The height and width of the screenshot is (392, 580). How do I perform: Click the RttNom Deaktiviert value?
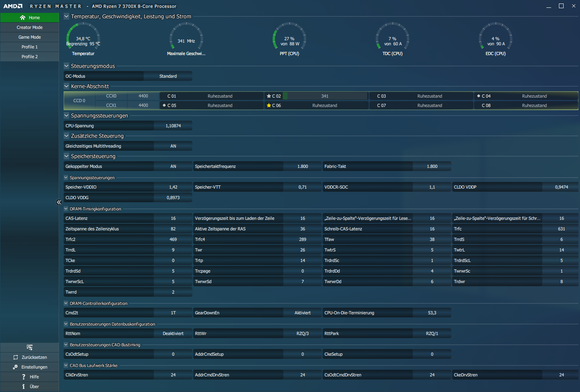pyautogui.click(x=173, y=333)
